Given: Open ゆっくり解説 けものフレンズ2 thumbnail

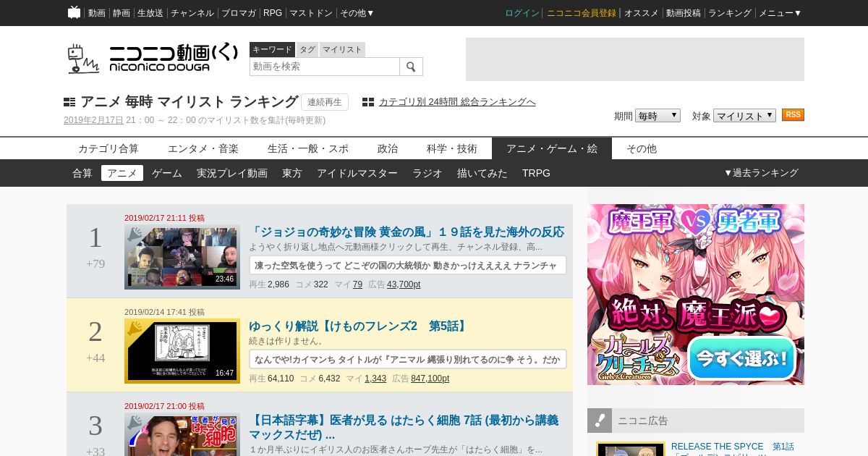Looking at the screenshot, I should [x=182, y=351].
